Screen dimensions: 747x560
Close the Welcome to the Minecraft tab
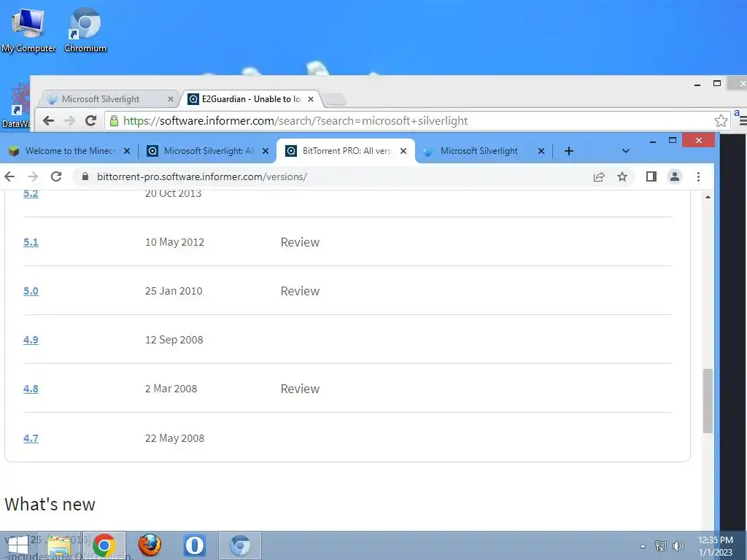tap(127, 151)
